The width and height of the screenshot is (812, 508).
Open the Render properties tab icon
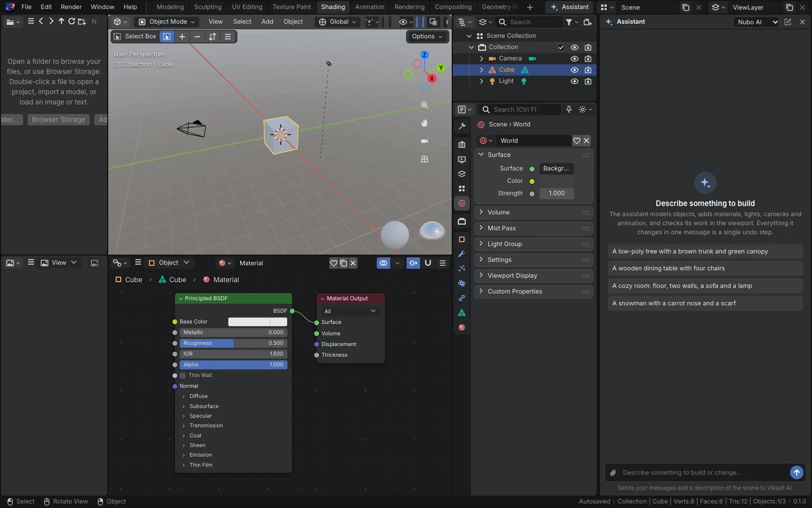[x=462, y=145]
